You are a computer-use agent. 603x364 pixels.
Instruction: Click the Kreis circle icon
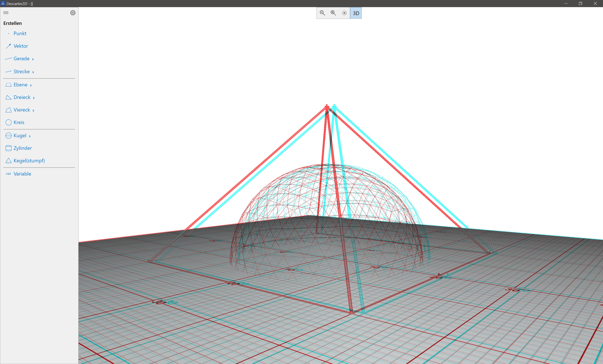9,122
